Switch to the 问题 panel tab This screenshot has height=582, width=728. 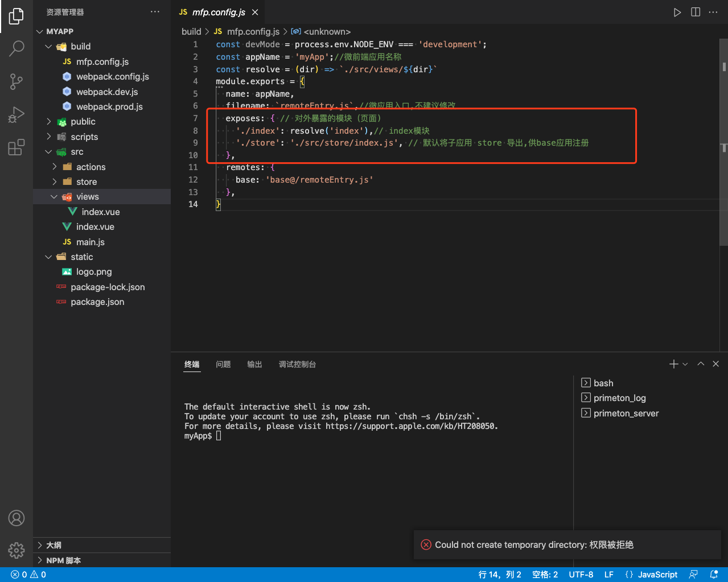(223, 364)
